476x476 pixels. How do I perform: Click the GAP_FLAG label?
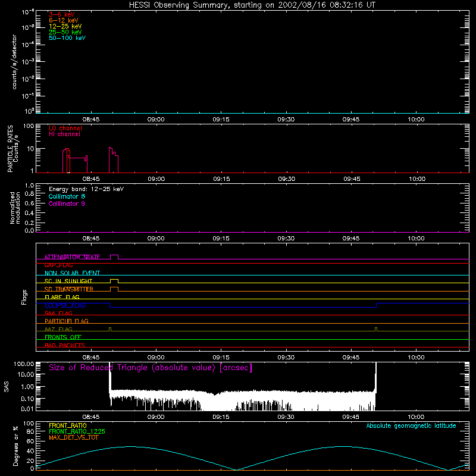tap(58, 265)
